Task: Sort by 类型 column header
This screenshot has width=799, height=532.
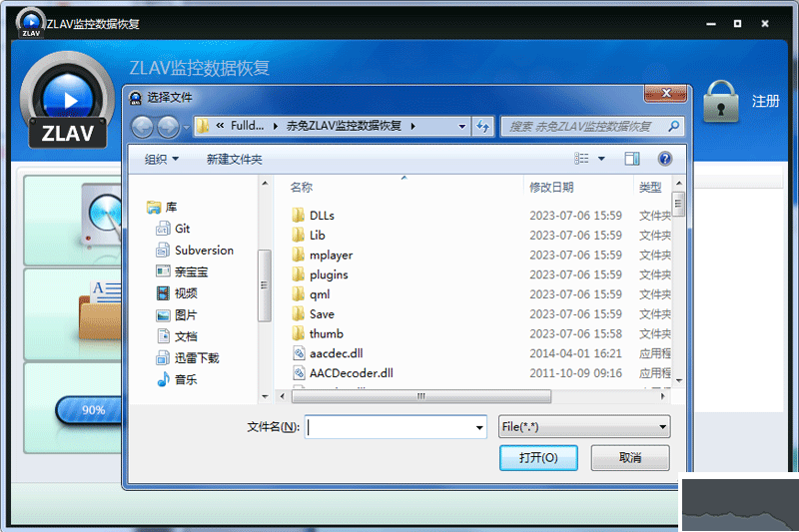Action: [x=650, y=188]
